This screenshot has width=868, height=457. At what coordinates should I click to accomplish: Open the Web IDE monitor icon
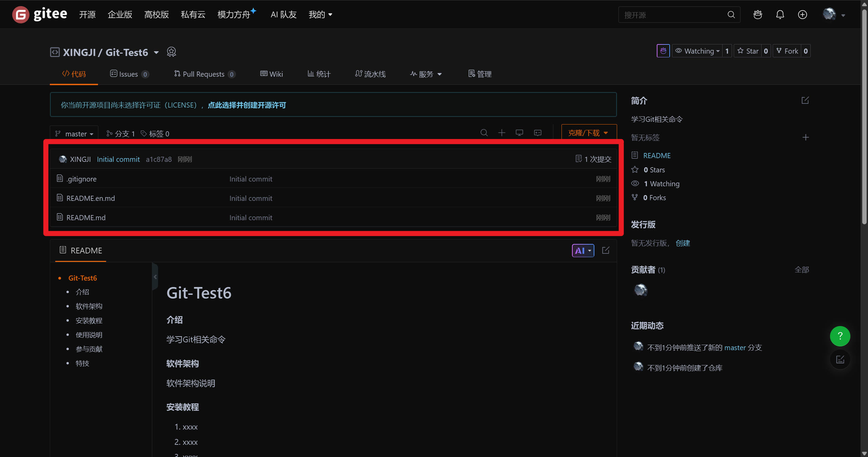point(519,133)
